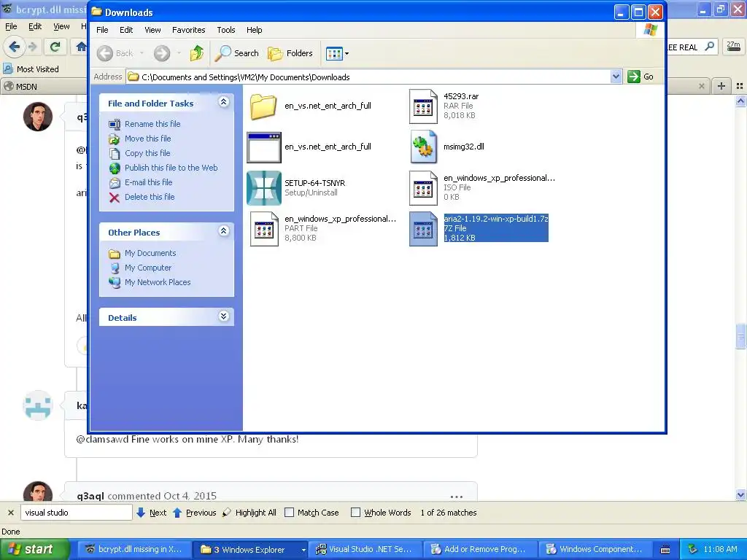Image resolution: width=747 pixels, height=560 pixels.
Task: Open the Back history dropdown arrow
Action: point(142,53)
